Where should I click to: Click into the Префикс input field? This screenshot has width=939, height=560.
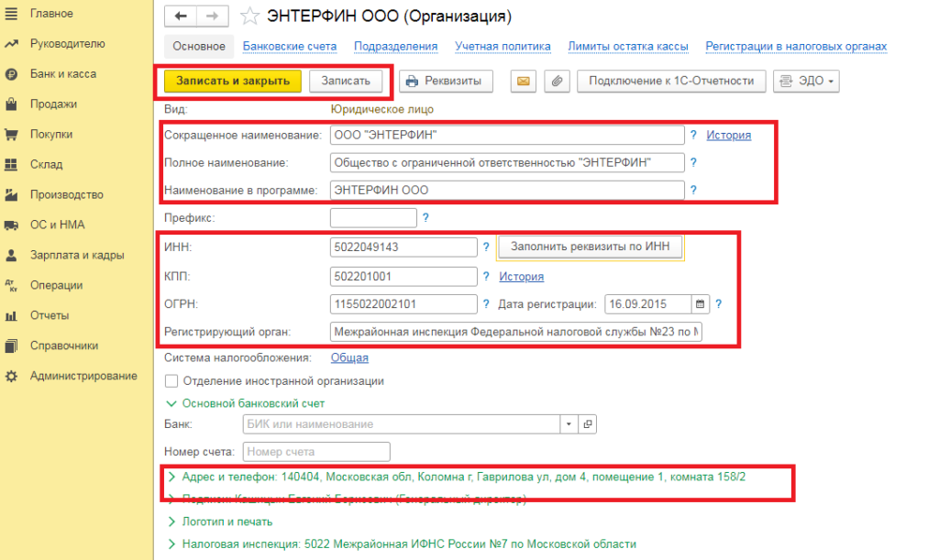click(x=374, y=218)
